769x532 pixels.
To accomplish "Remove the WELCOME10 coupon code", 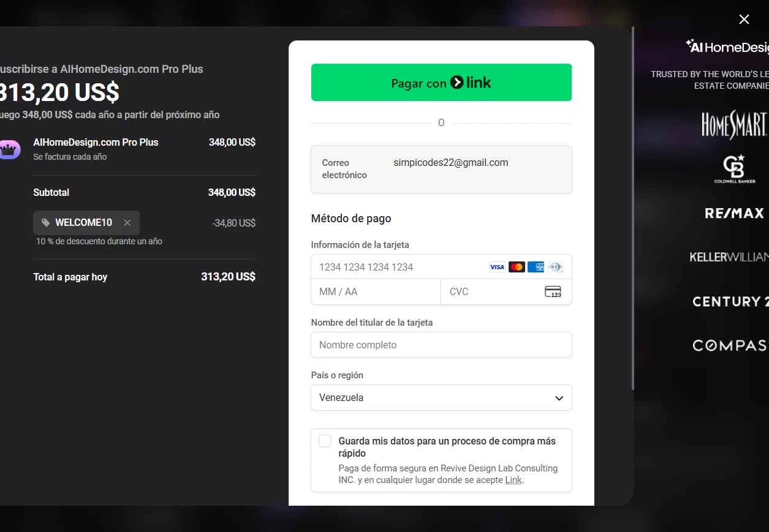I will pyautogui.click(x=127, y=223).
